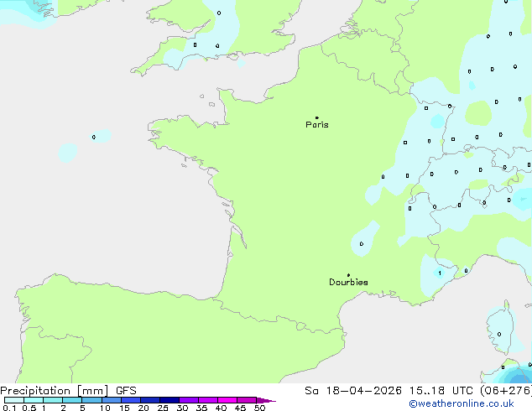
Task: Click the Dourbies city marker dot
Action: (348, 275)
